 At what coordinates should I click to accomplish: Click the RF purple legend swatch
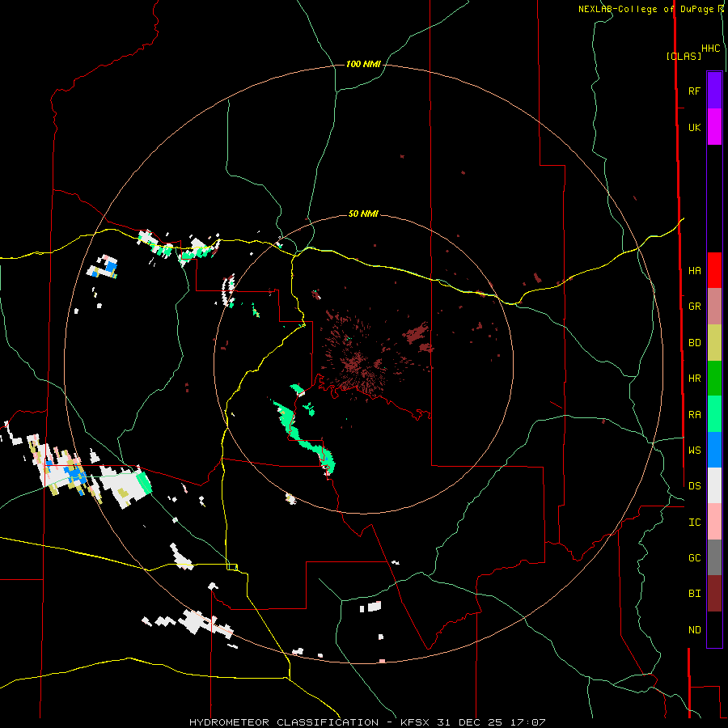click(x=714, y=91)
